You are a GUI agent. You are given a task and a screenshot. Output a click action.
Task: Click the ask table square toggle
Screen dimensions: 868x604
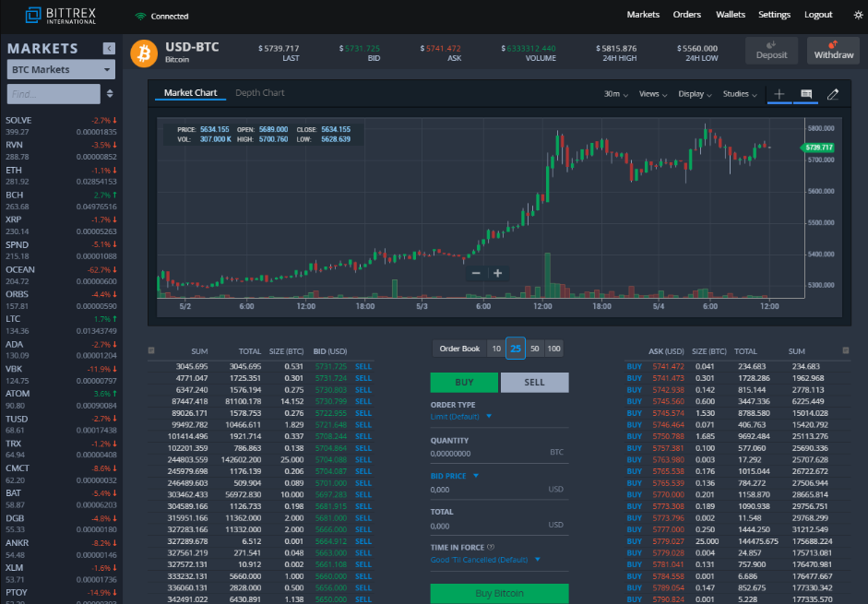coord(845,350)
